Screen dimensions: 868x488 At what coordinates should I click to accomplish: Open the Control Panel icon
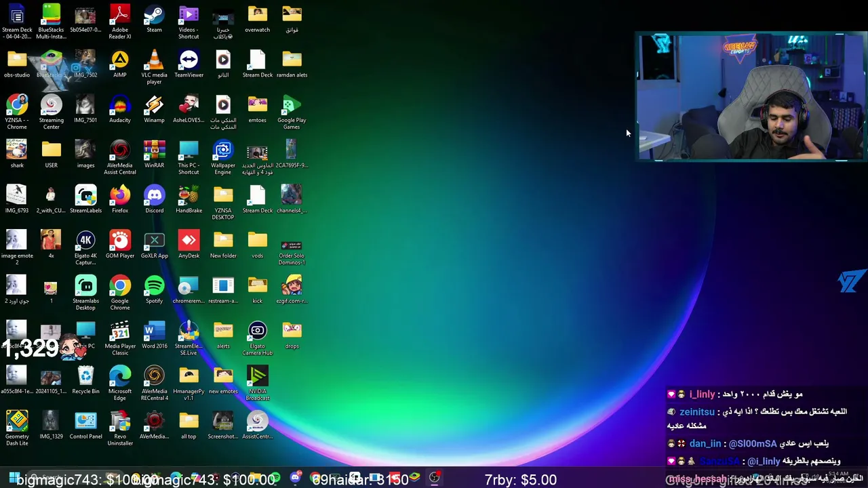85,426
